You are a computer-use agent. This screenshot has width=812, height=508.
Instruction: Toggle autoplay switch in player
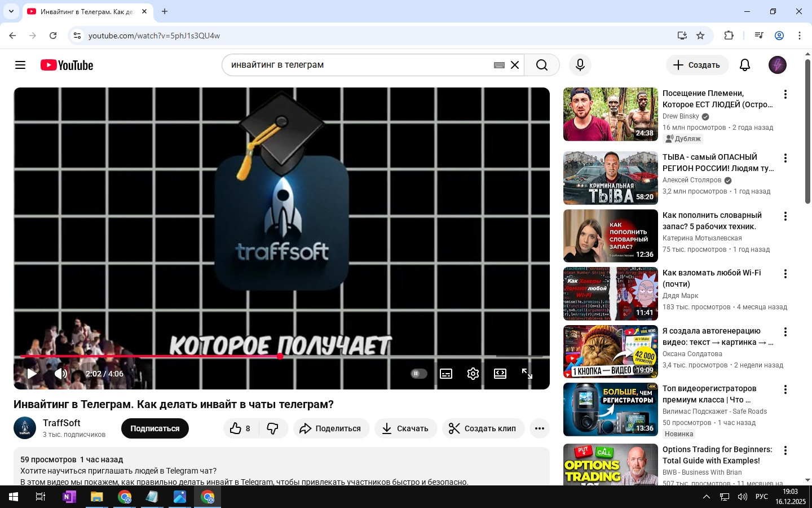point(418,374)
